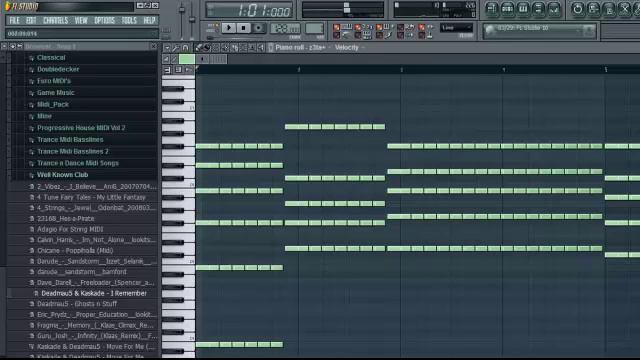Image resolution: width=640 pixels, height=360 pixels.
Task: Show the step sequencer via shortcut icon
Action: coord(507,9)
